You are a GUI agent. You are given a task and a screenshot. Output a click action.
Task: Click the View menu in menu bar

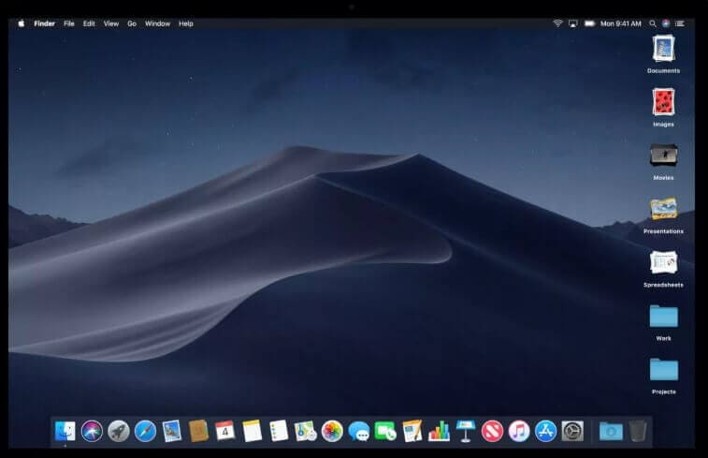pyautogui.click(x=111, y=23)
